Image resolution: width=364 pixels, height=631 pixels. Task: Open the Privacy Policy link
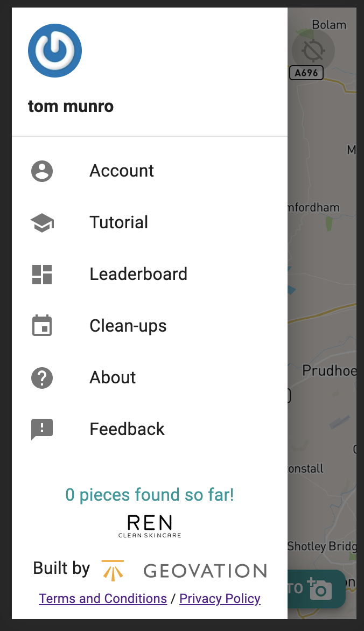(x=220, y=599)
